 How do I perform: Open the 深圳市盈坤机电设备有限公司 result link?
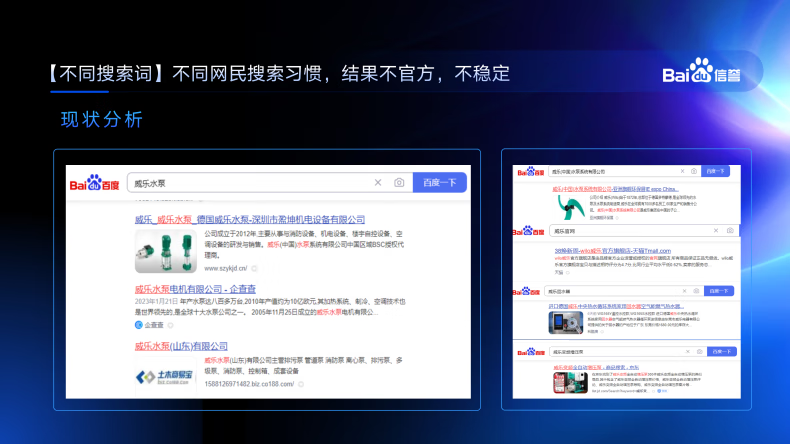(x=250, y=219)
